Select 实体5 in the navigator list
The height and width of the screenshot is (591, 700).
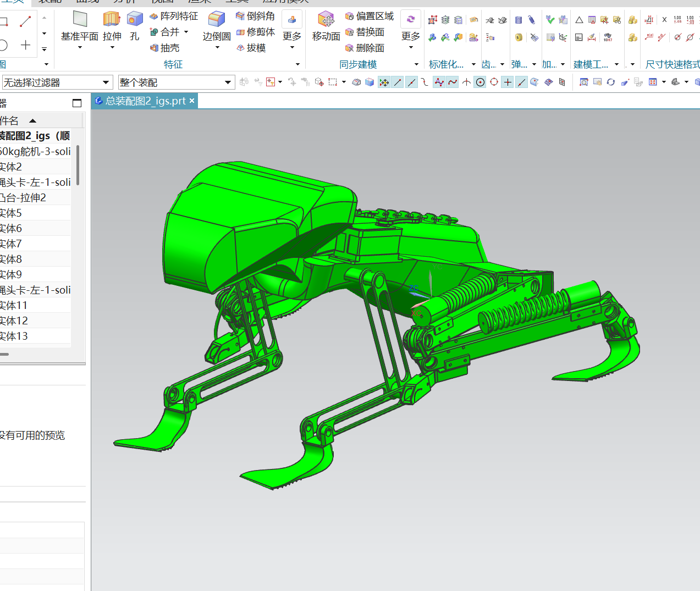pos(35,213)
